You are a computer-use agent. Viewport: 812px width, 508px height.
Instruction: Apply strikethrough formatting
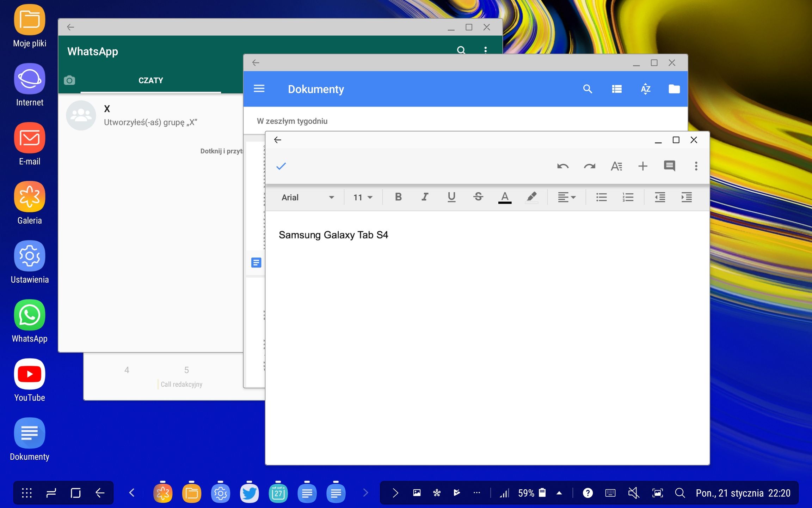coord(478,197)
